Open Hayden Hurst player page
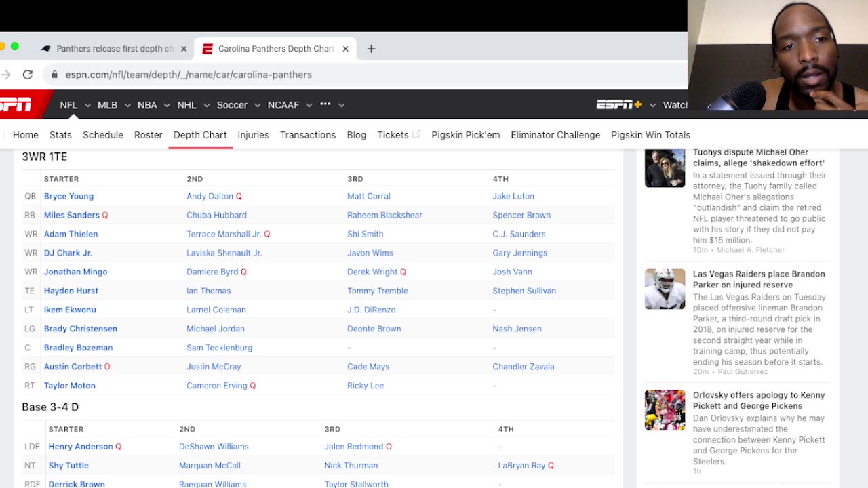This screenshot has height=488, width=868. 71,291
